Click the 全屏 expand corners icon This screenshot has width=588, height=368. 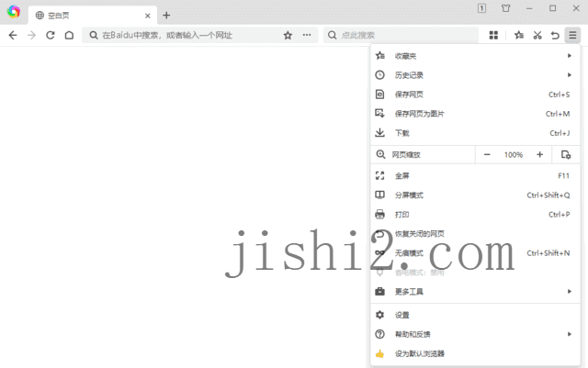coord(379,176)
